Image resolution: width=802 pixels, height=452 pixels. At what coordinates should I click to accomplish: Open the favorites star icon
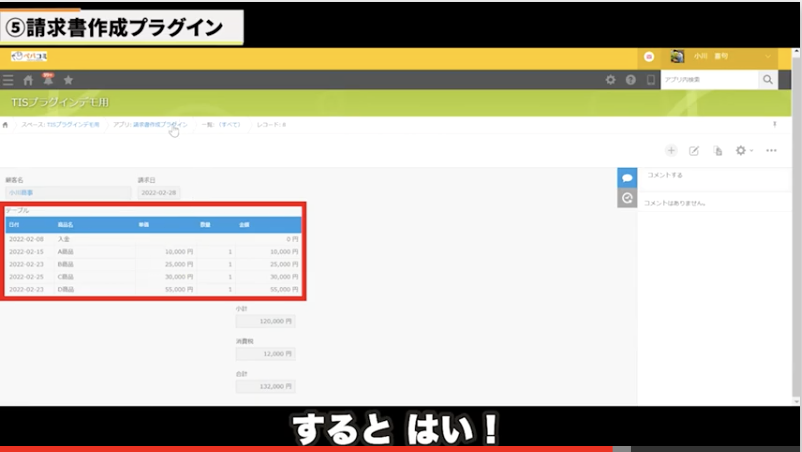(x=68, y=80)
